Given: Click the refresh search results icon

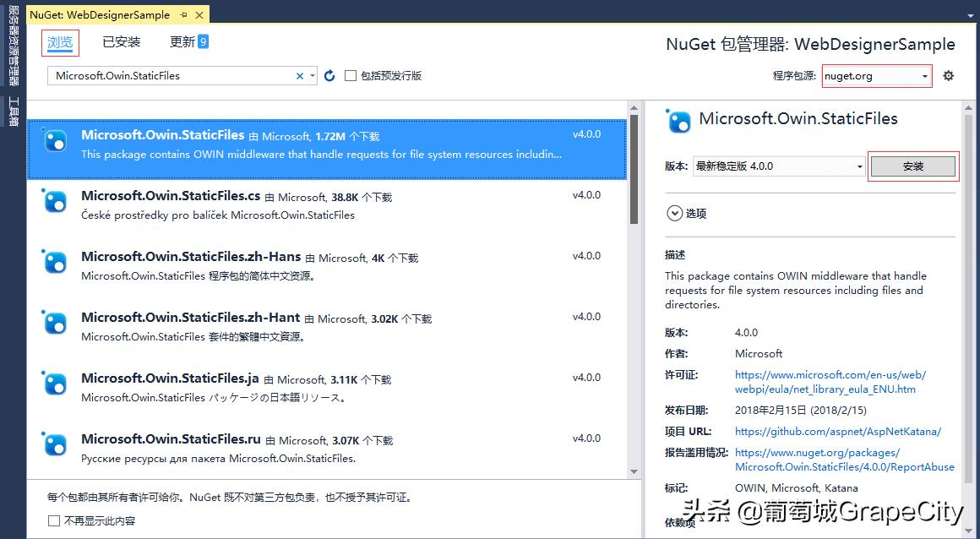Looking at the screenshot, I should click(329, 75).
